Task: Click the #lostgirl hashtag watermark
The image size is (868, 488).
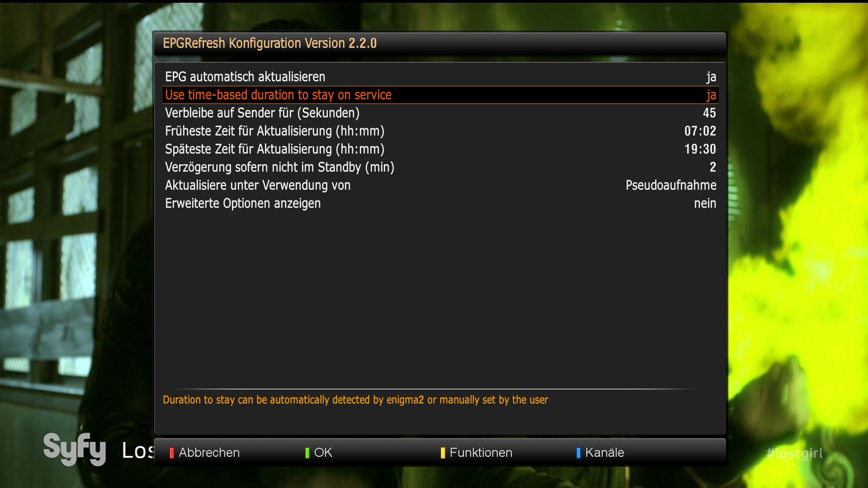Action: [794, 453]
